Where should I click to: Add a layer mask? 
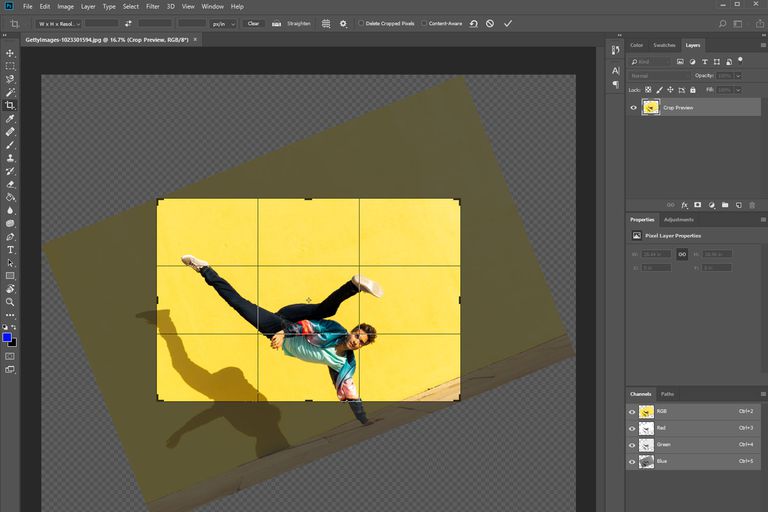click(697, 205)
